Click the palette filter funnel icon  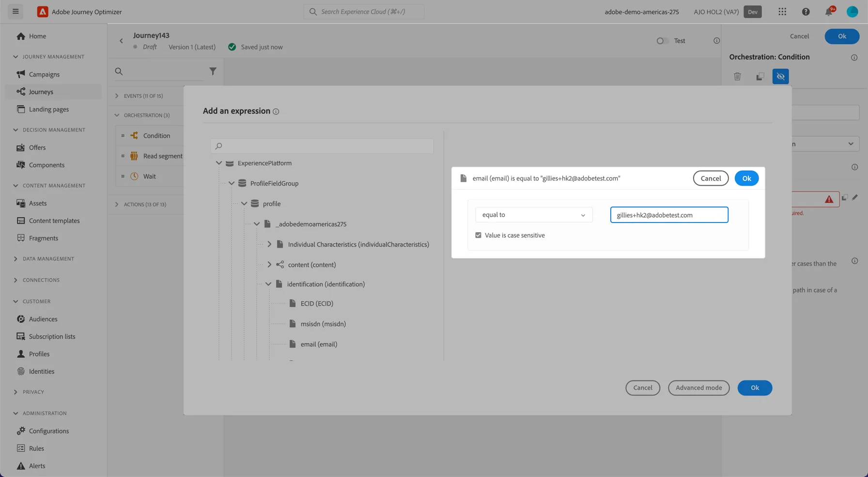pos(213,71)
